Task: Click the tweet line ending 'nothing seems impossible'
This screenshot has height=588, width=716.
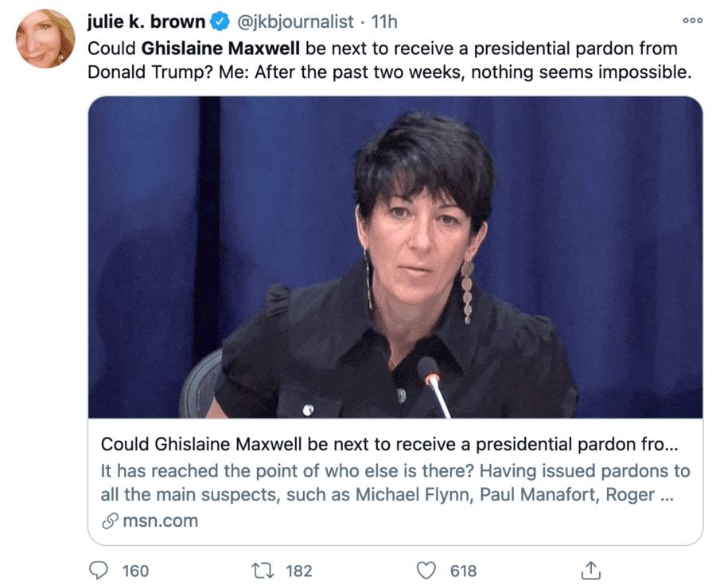Action: tap(390, 72)
